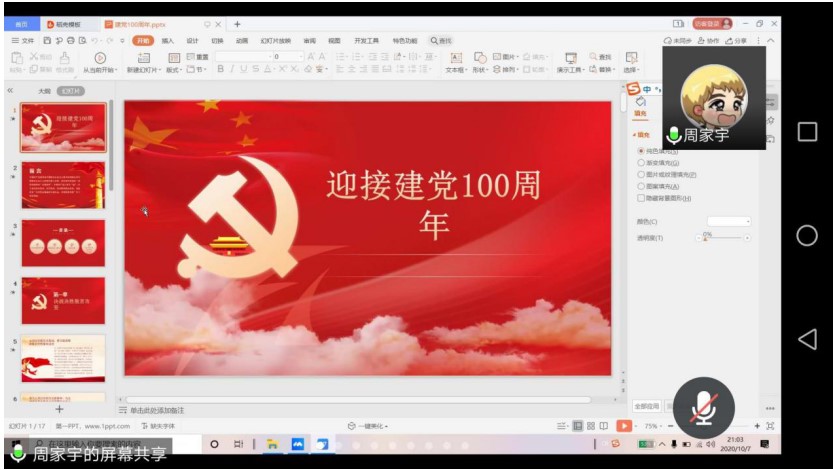
Task: Open the Shapes icon in ribbon
Action: click(x=480, y=58)
